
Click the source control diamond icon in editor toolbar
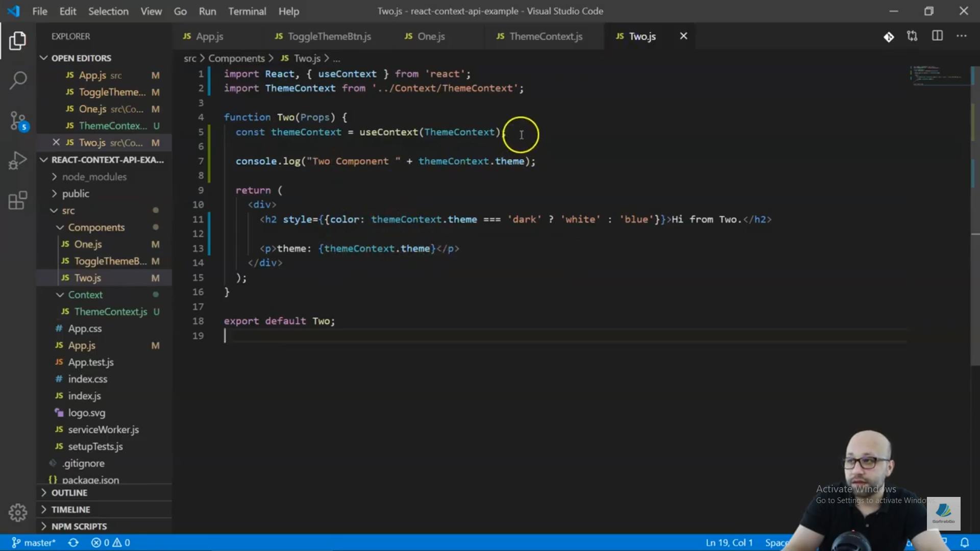point(889,37)
